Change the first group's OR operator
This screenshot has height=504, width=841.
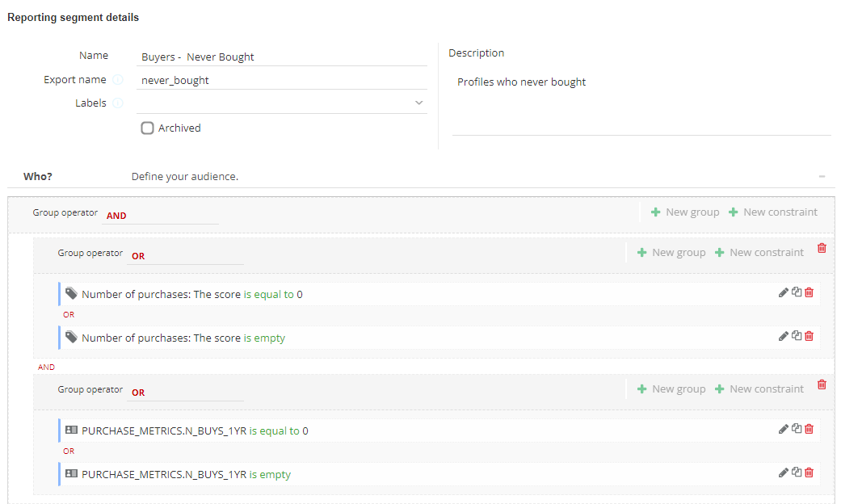point(186,256)
